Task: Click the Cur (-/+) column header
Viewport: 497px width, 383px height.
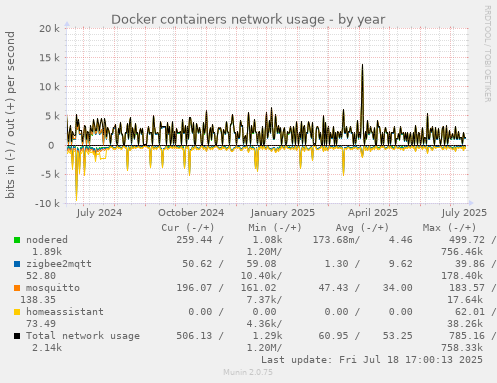Action: click(188, 228)
